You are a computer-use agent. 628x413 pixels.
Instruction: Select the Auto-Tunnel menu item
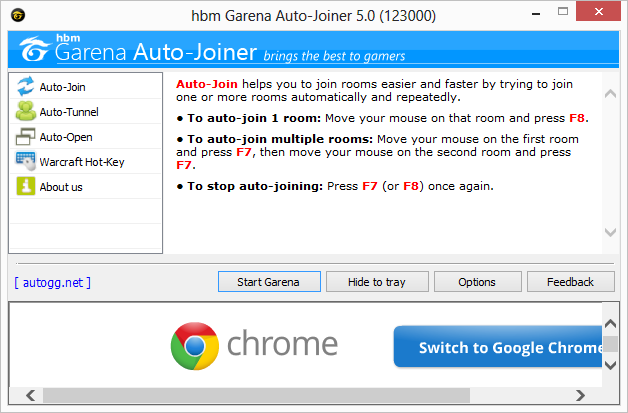pyautogui.click(x=69, y=112)
